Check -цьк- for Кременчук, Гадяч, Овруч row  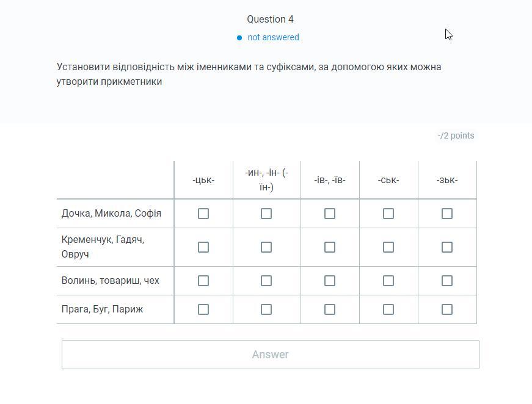click(203, 247)
